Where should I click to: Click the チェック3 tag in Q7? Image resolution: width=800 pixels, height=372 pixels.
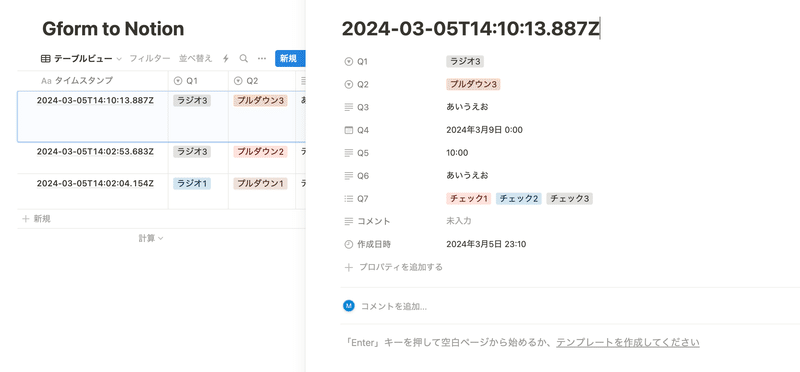tap(569, 199)
